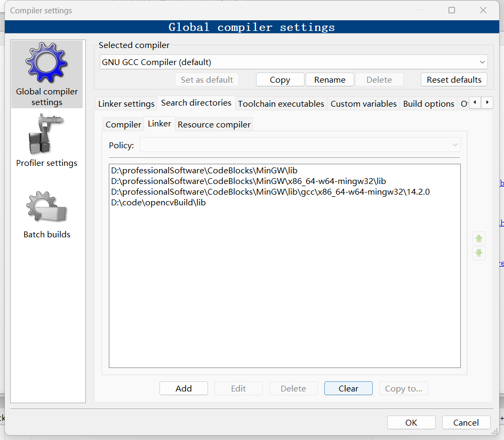504x440 pixels.
Task: Click the Delete compiler button beside Rename
Action: click(379, 79)
